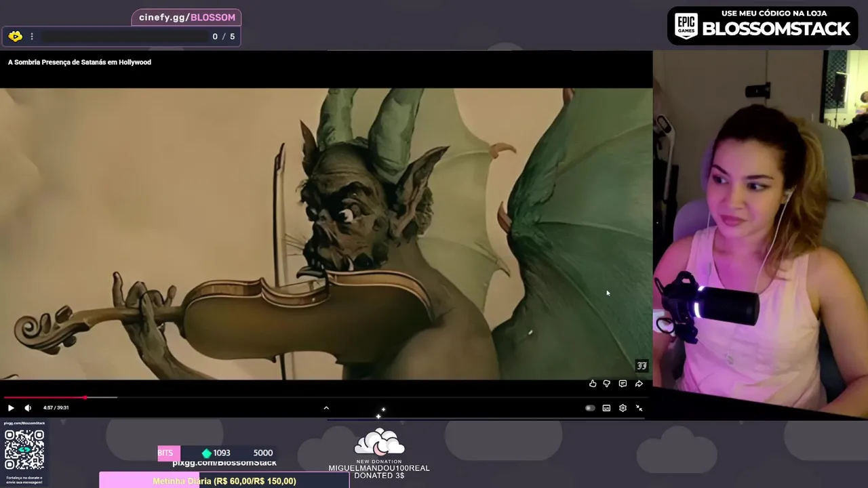The width and height of the screenshot is (868, 488).
Task: Share the video using arrow icon
Action: click(x=639, y=384)
